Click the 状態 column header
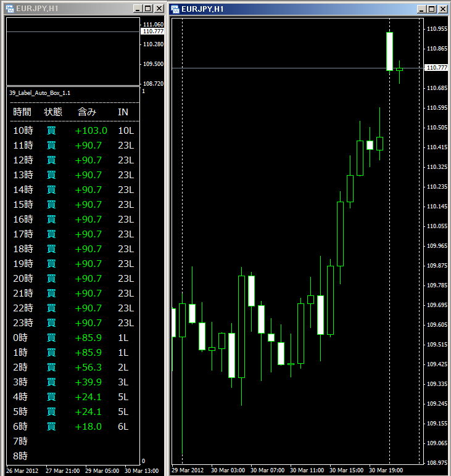 (x=52, y=112)
